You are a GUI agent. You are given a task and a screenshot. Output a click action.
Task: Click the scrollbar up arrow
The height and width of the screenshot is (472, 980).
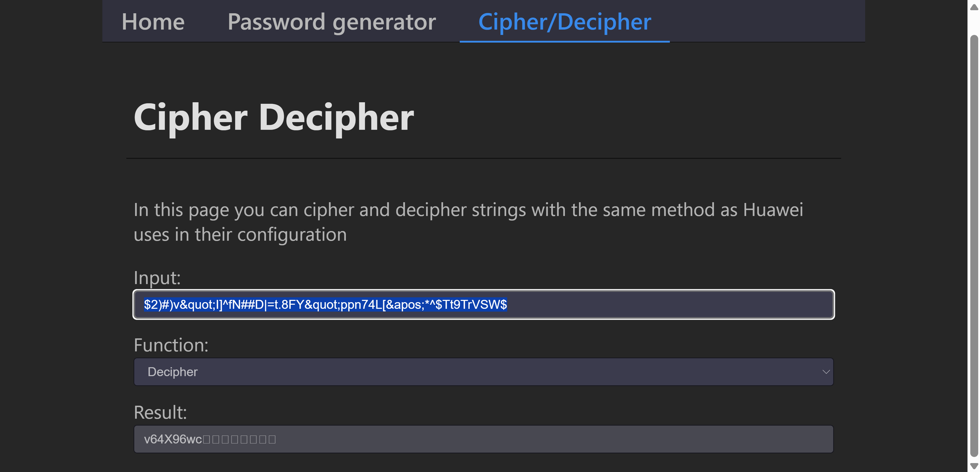point(974,7)
